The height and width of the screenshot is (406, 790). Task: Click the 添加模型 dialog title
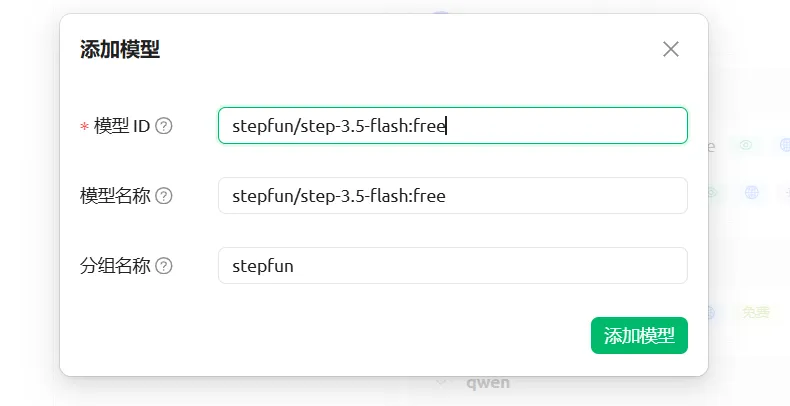point(120,50)
